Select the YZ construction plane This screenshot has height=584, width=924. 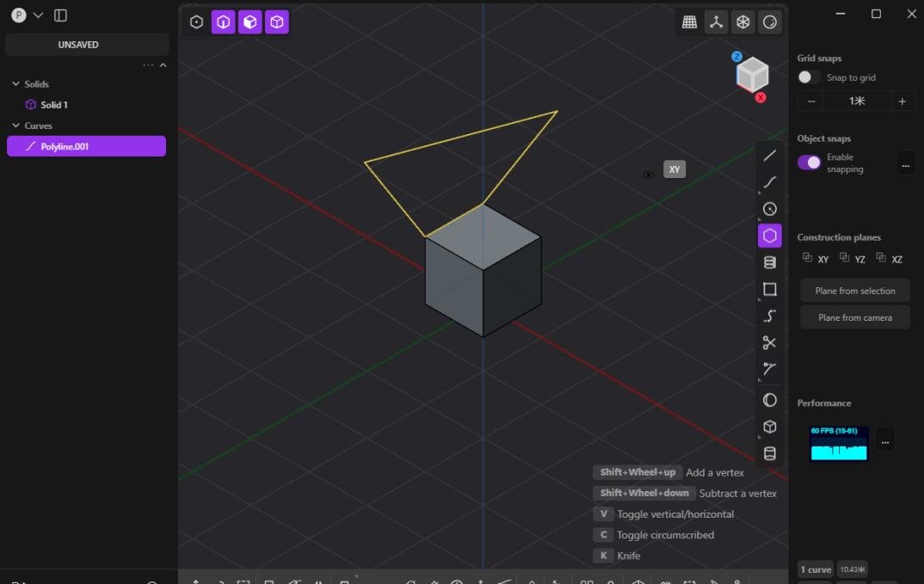(x=853, y=259)
